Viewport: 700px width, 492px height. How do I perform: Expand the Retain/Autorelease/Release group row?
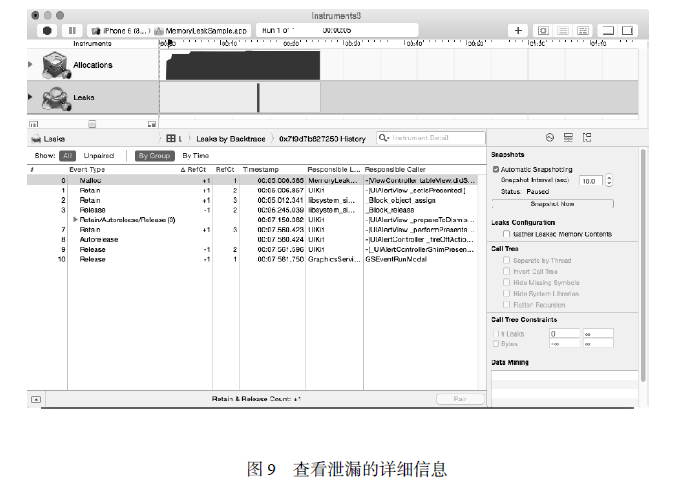(x=76, y=219)
